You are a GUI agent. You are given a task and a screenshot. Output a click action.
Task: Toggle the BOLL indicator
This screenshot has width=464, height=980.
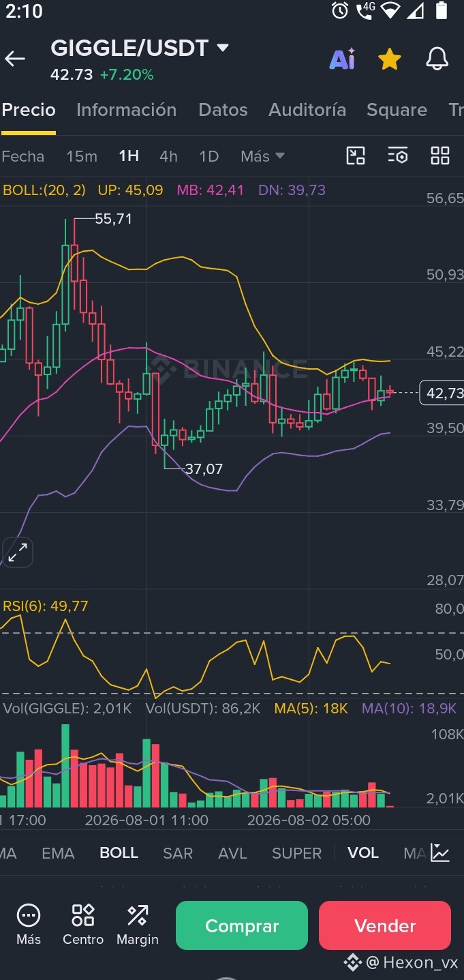coord(119,853)
